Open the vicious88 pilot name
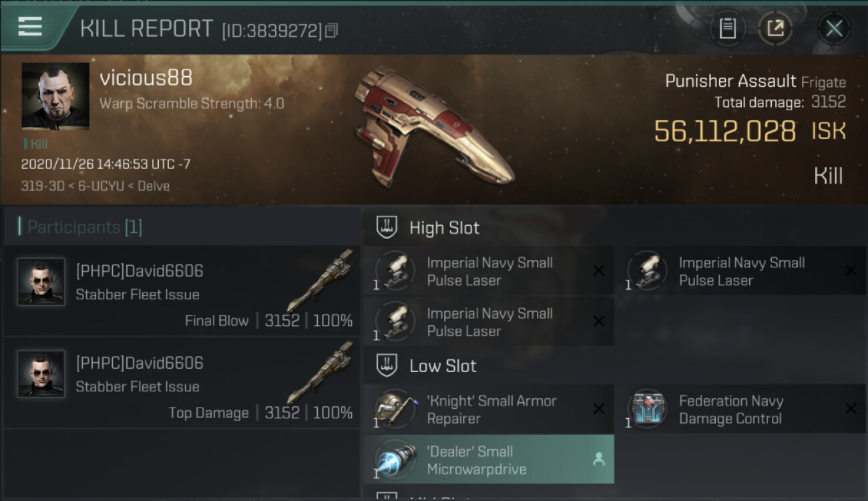This screenshot has height=501, width=868. [x=146, y=78]
